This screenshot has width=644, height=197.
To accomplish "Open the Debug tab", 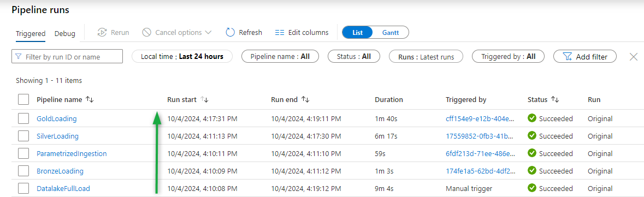I will click(65, 34).
